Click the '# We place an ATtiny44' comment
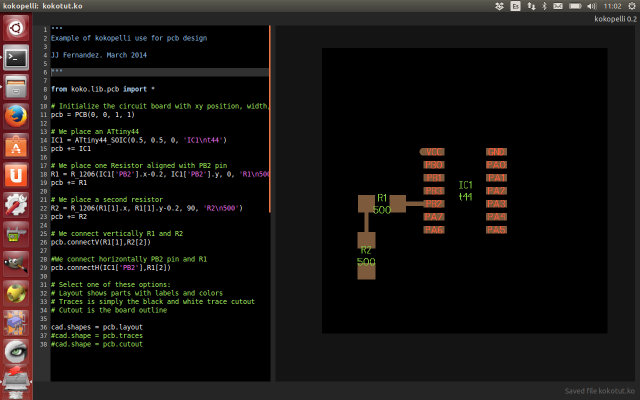This screenshot has height=400, width=640. pos(95,131)
